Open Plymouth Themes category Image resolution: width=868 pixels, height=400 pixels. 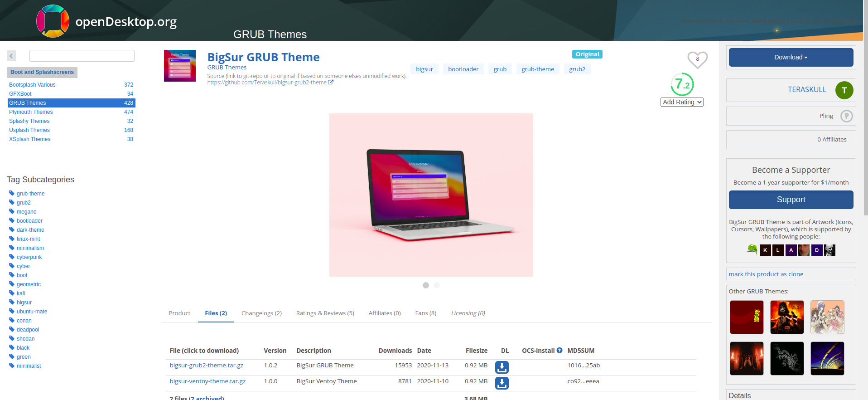click(71, 112)
